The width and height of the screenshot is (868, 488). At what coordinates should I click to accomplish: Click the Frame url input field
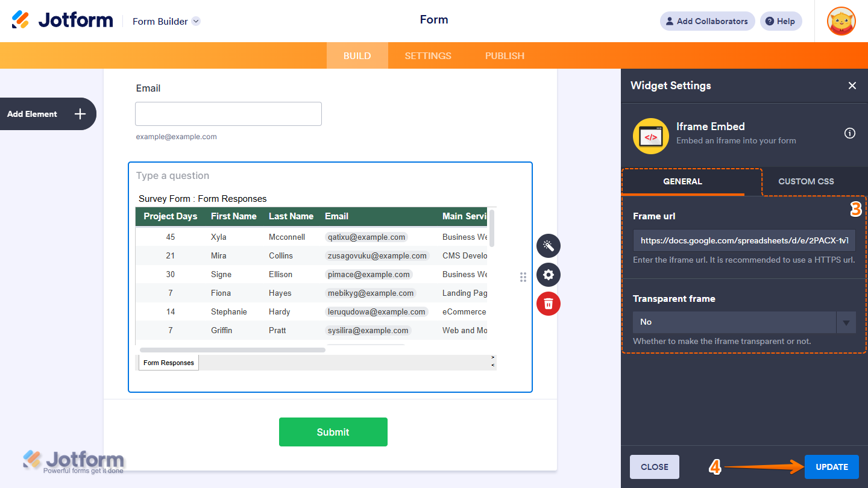(744, 240)
